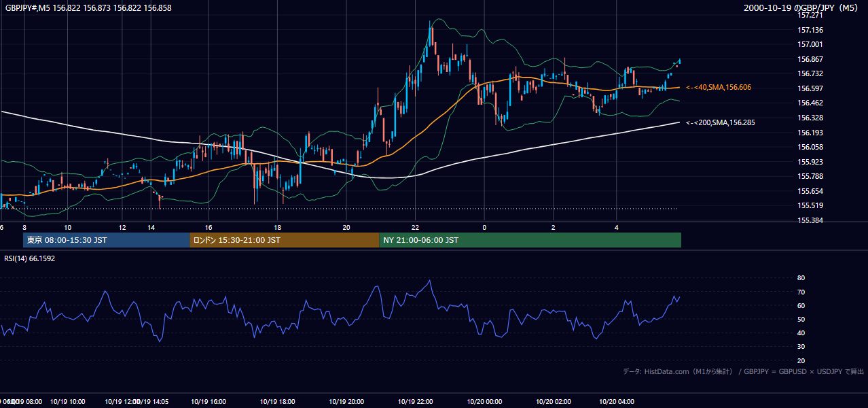Image resolution: width=868 pixels, height=408 pixels.
Task: Click the RSI(14) 66.1592 indicator label
Action: [30, 258]
